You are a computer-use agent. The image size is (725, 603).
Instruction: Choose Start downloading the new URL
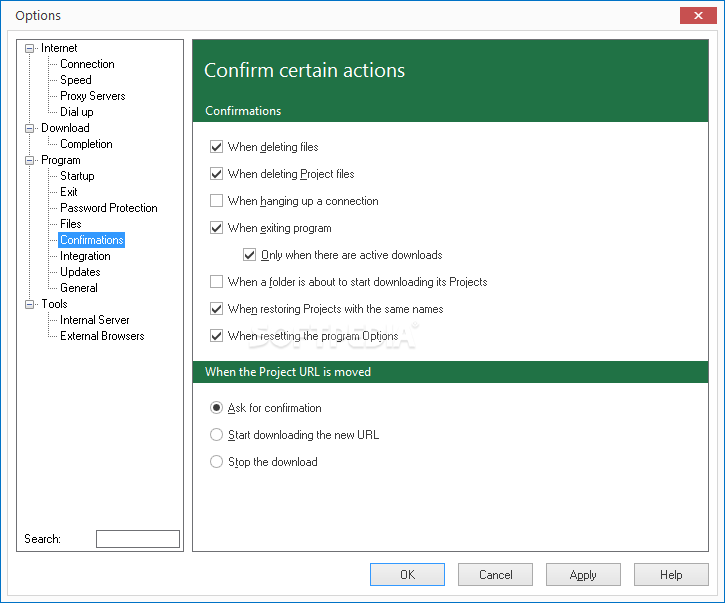click(216, 435)
